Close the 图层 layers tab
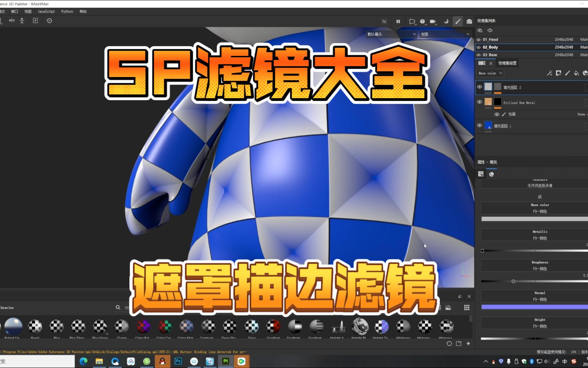588x368 pixels. pyautogui.click(x=491, y=63)
